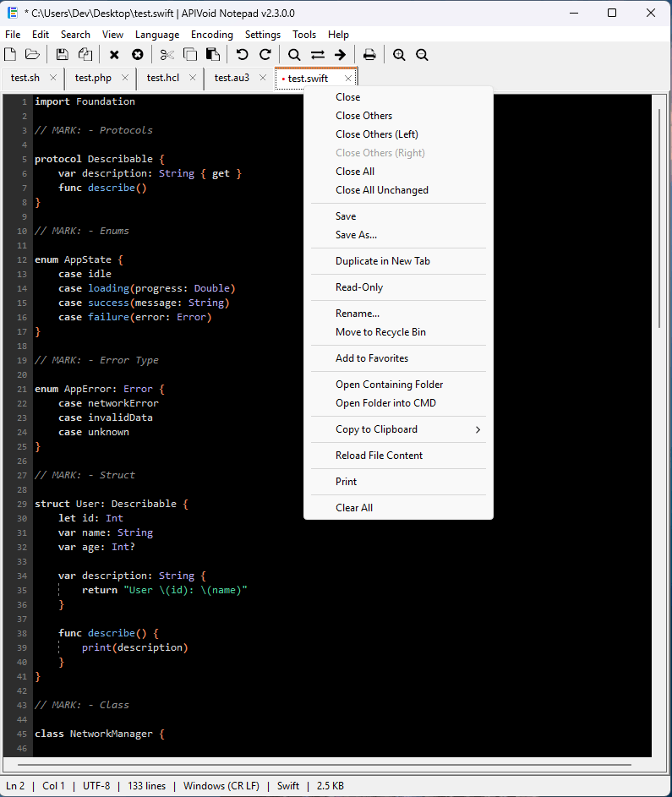Choose Save As... in context menu
Image resolution: width=672 pixels, height=797 pixels.
tap(398, 235)
